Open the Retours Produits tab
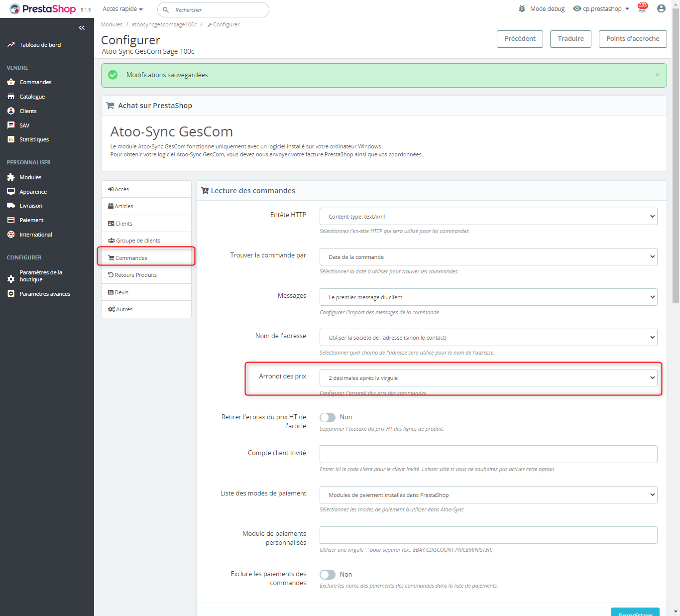Image resolution: width=680 pixels, height=616 pixels. coord(146,275)
